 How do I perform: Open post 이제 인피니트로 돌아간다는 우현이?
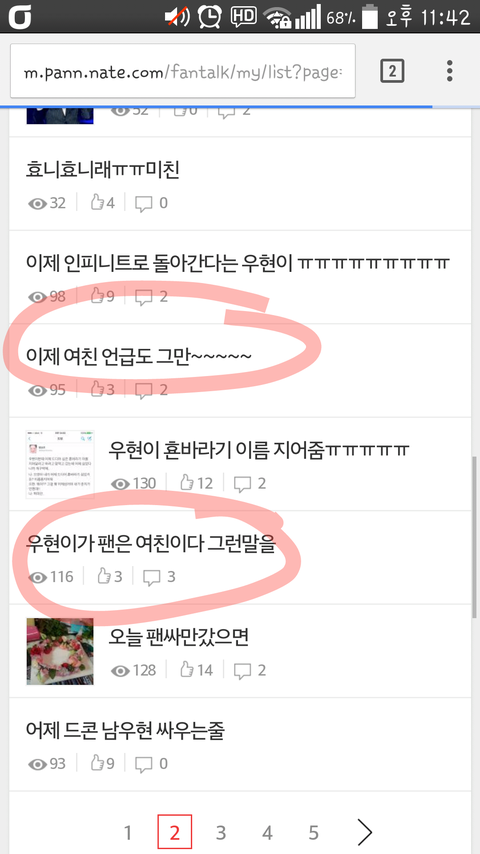coord(238,263)
